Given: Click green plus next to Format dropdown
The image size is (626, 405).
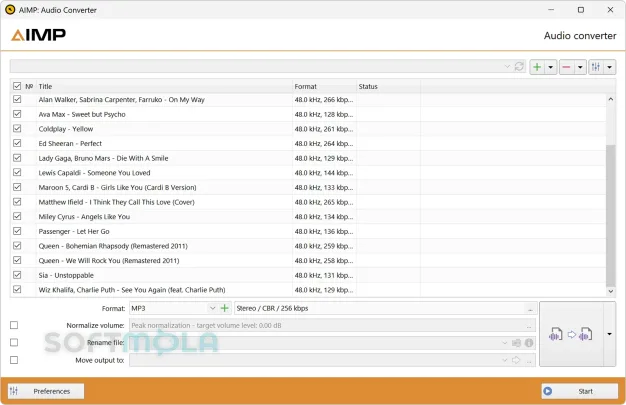Looking at the screenshot, I should point(225,308).
